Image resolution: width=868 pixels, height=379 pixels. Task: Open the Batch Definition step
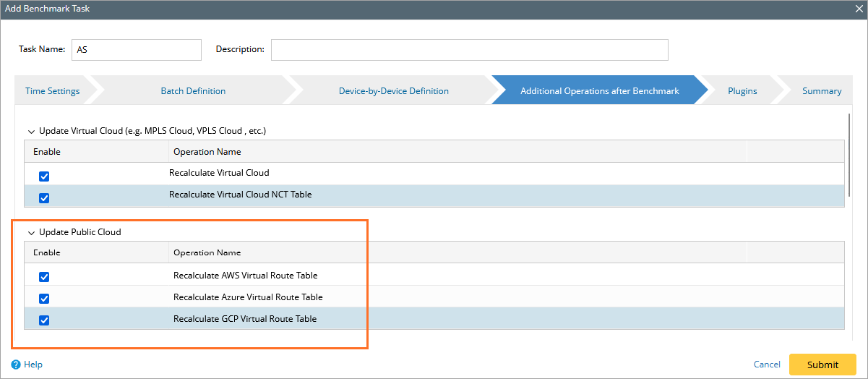193,91
